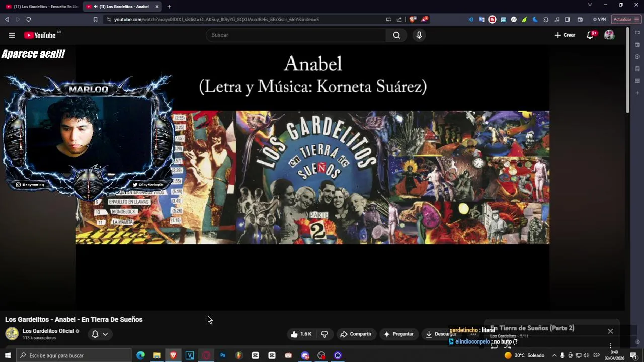Focus the YouTube Buscar search field
The width and height of the screenshot is (644, 362).
[x=296, y=35]
